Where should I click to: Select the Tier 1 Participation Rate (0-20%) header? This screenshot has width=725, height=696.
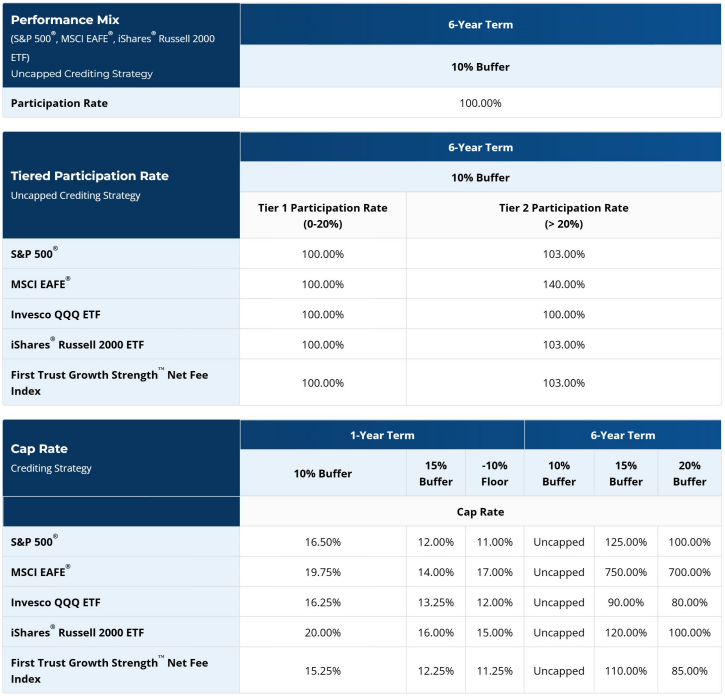pos(323,216)
